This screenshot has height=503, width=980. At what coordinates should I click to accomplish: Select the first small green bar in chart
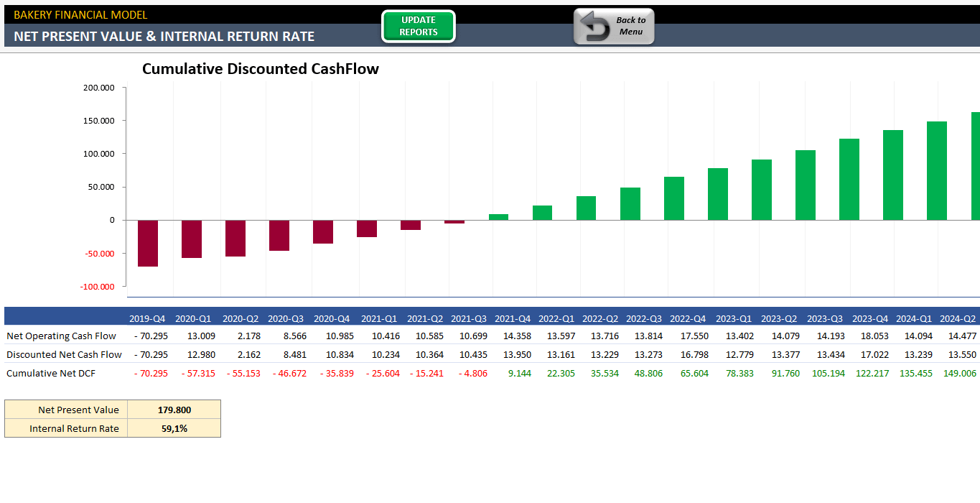[x=498, y=216]
